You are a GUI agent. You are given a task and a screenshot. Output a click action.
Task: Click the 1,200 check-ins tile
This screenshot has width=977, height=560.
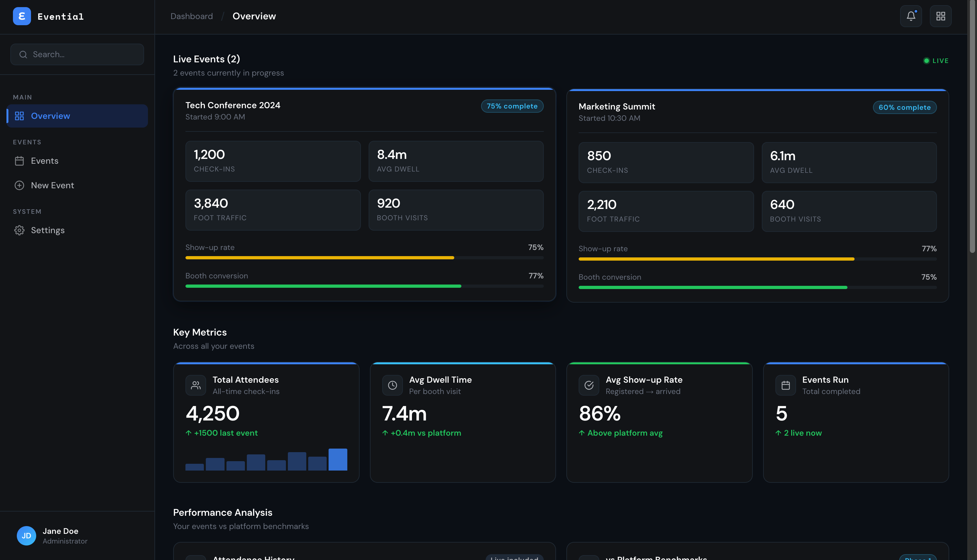pos(273,161)
